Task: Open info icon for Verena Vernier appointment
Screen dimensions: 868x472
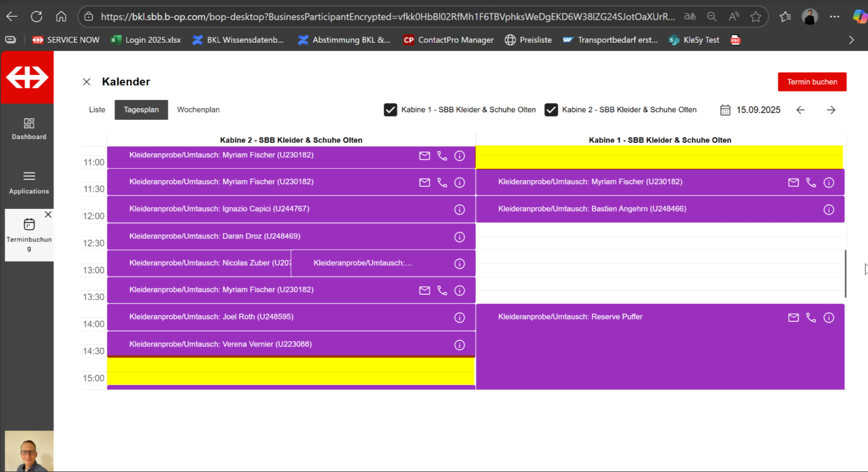Action: (459, 345)
